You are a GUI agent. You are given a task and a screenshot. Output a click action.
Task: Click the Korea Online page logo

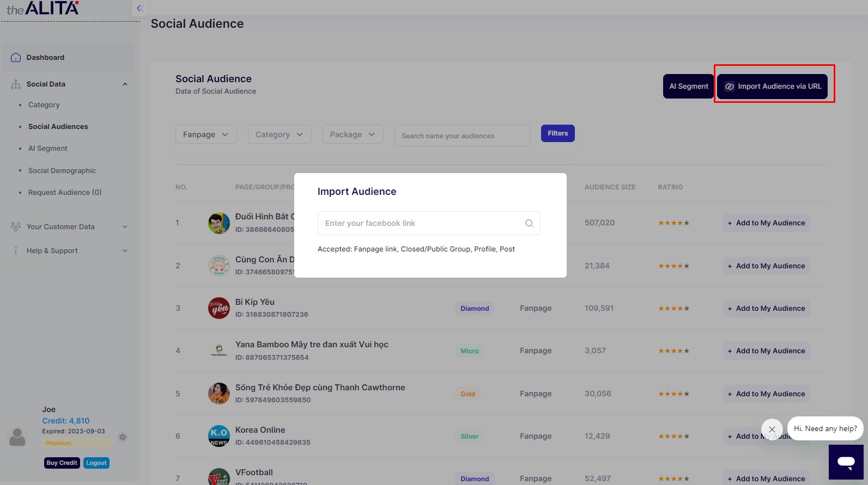(x=219, y=436)
